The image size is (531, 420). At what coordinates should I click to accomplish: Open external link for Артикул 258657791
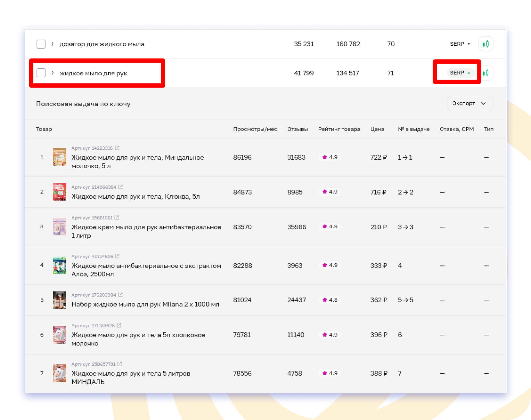point(120,364)
